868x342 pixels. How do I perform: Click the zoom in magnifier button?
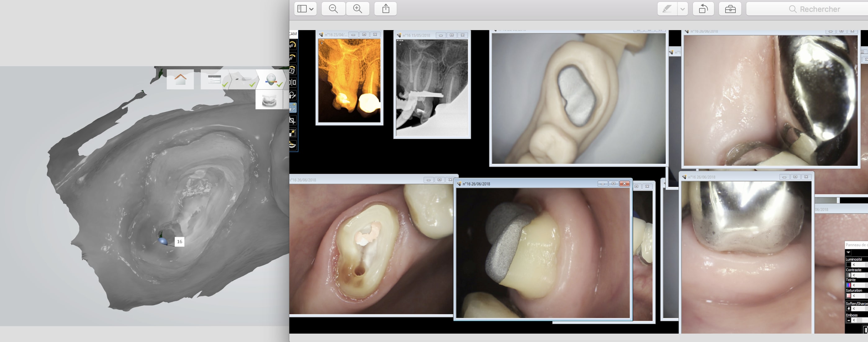click(x=357, y=9)
